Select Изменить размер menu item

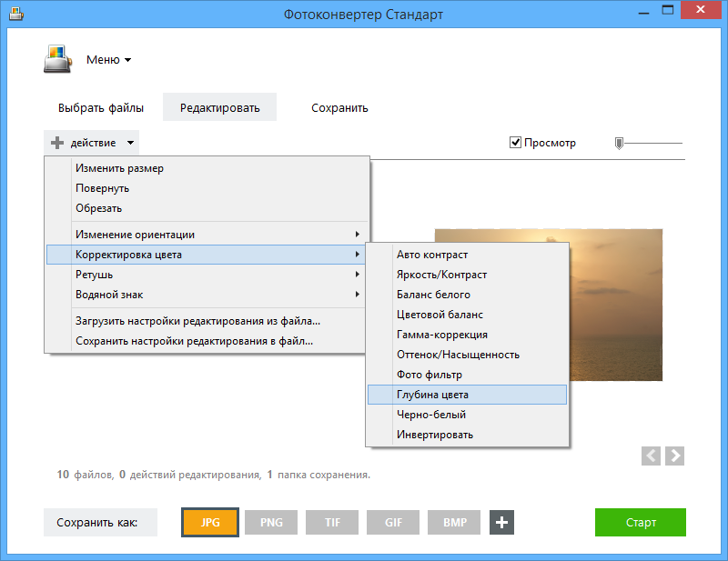(x=207, y=168)
